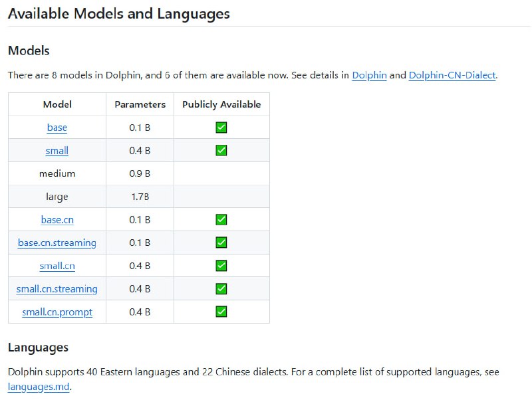Open the small.cn.streaming model link
This screenshot has width=532, height=400.
pos(57,289)
